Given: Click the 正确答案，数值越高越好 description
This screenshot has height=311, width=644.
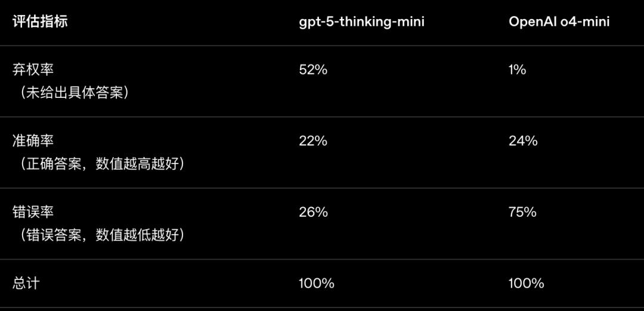Looking at the screenshot, I should (x=103, y=164).
